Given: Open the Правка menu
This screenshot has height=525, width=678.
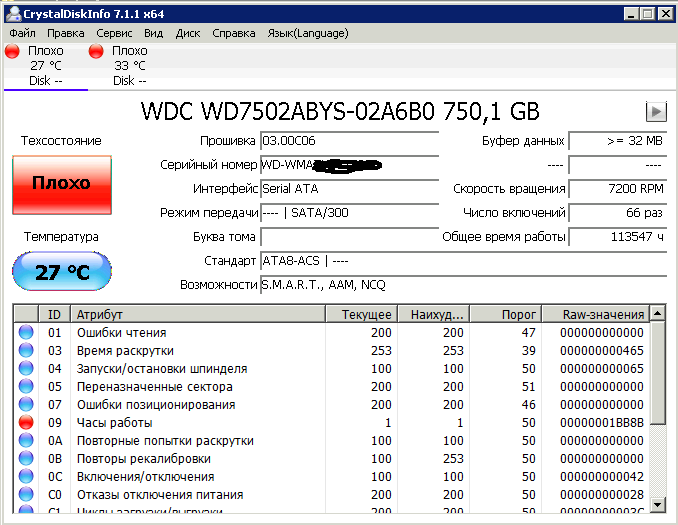Looking at the screenshot, I should pyautogui.click(x=66, y=33).
